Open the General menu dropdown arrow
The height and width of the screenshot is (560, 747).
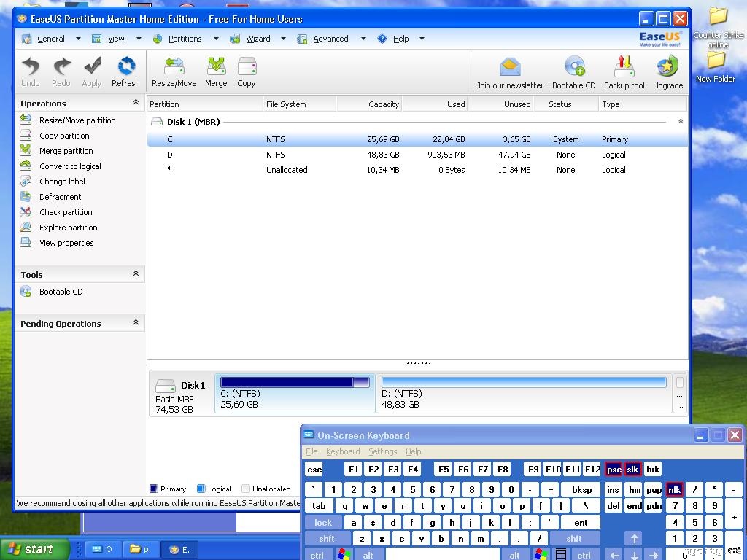[78, 39]
